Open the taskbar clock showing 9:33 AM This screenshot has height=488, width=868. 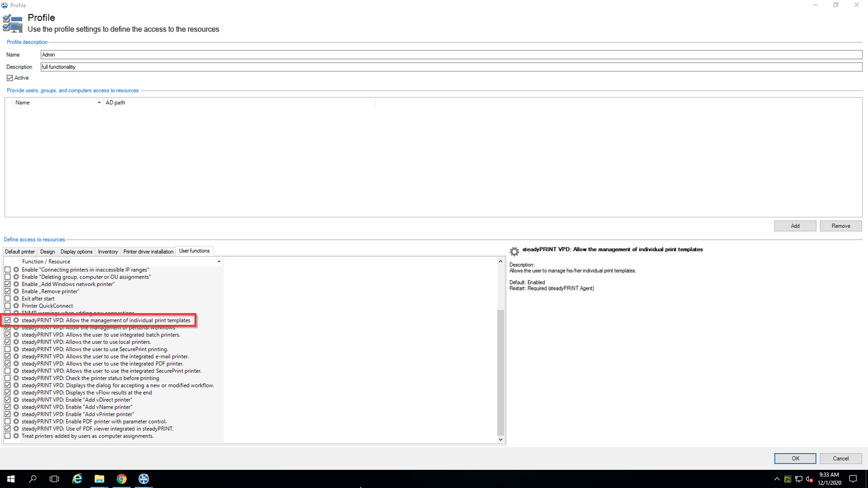tap(829, 479)
